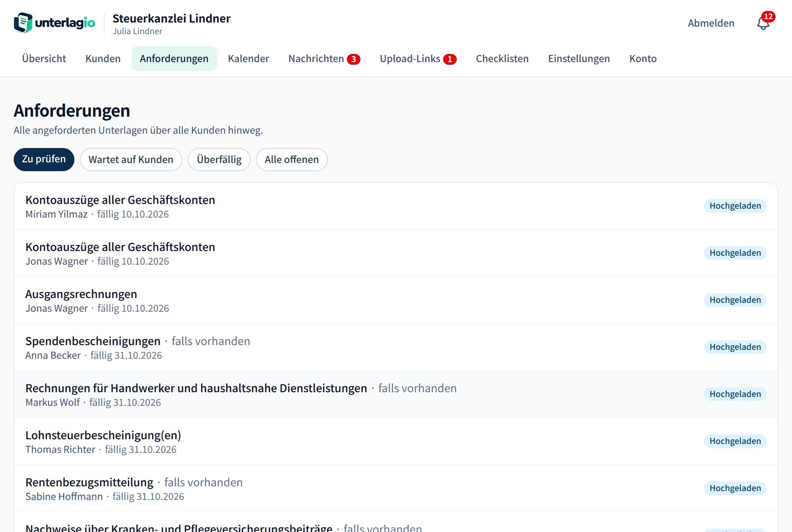Open the Ausgangsrechnungen request

(396, 300)
